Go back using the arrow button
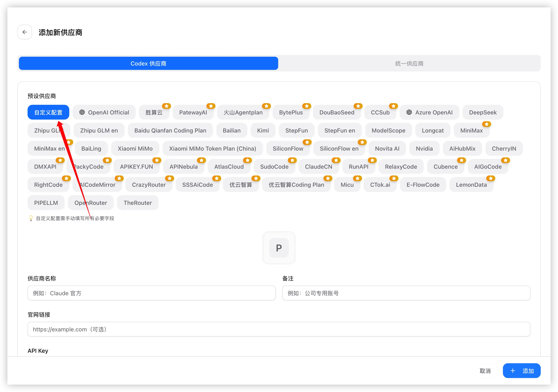558x392 pixels. (x=24, y=32)
